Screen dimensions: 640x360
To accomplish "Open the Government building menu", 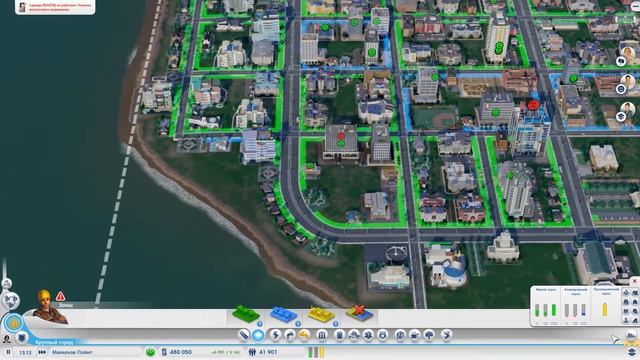I will 322,335.
